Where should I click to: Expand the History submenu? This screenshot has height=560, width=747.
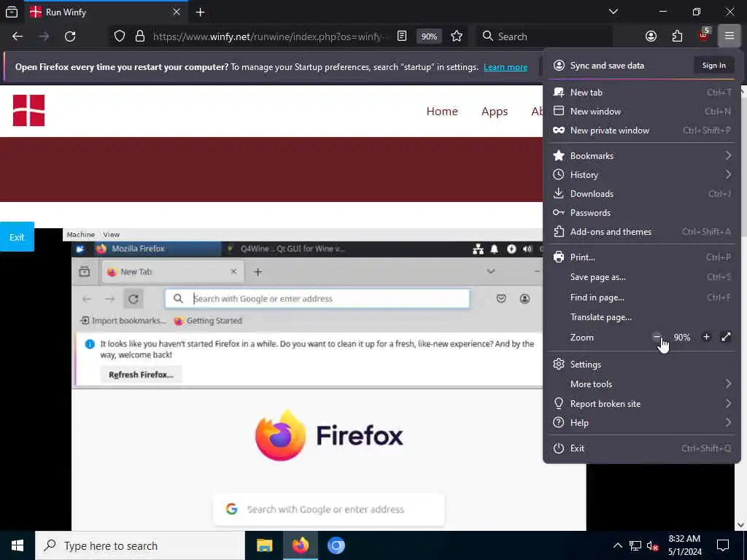642,175
